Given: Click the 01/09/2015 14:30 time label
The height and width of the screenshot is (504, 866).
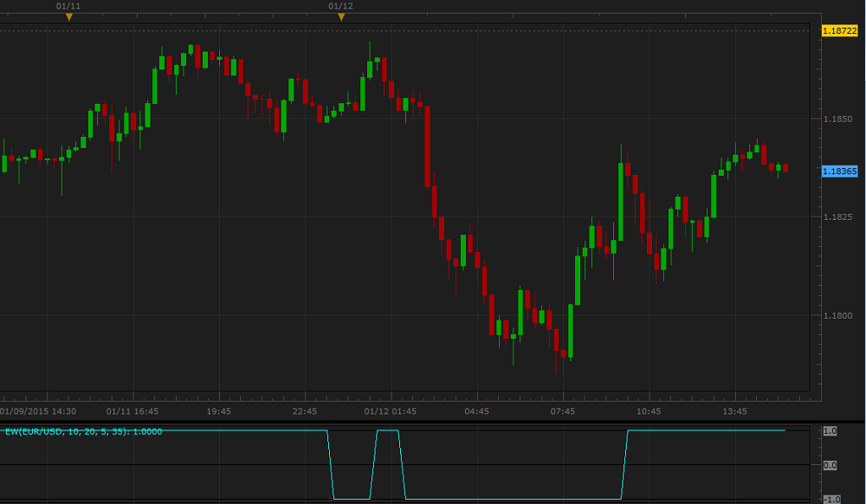Looking at the screenshot, I should click(x=38, y=411).
